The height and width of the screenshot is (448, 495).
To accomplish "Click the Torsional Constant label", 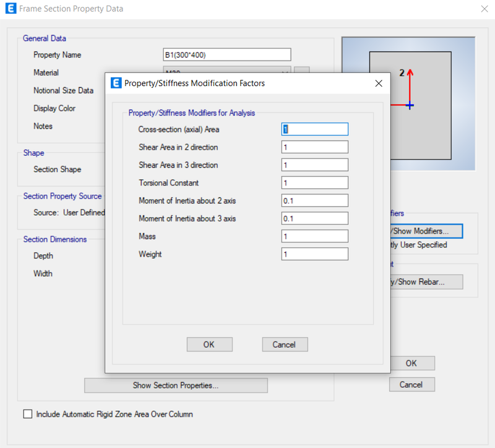I will point(168,183).
